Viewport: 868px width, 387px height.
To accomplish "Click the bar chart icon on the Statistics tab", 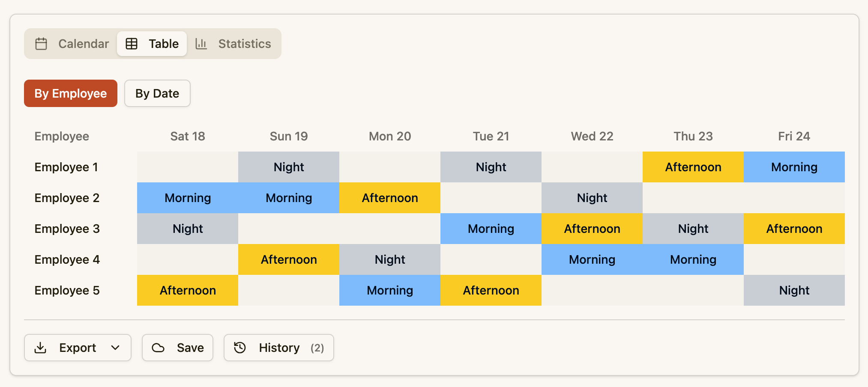I will (x=201, y=43).
